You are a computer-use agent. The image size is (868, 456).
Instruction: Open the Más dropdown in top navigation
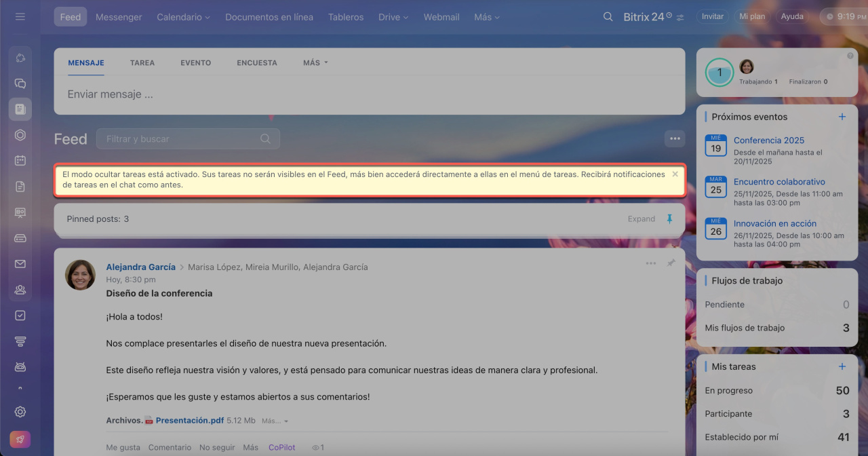pos(487,17)
